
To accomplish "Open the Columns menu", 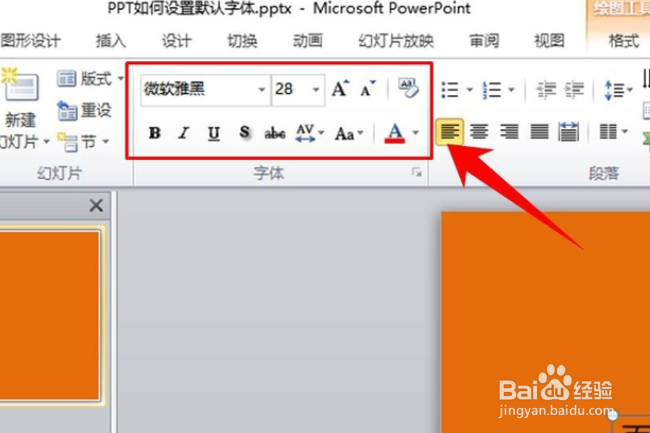I will [614, 132].
